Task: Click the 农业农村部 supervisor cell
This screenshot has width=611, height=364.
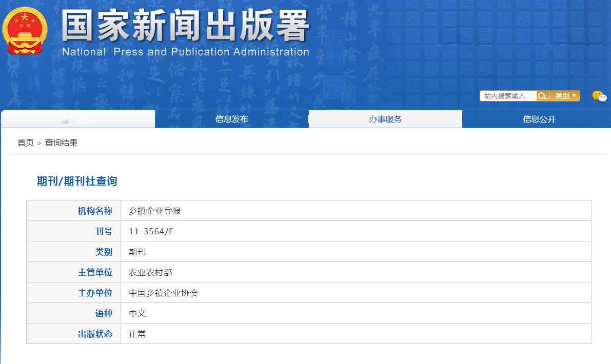Action: coord(150,272)
